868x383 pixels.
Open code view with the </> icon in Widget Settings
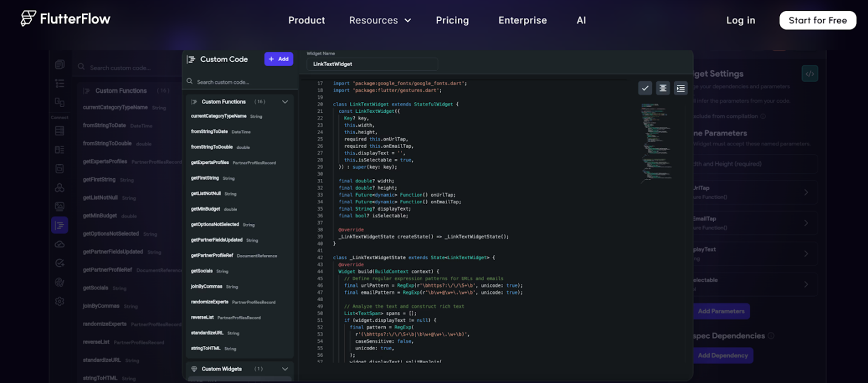point(810,73)
